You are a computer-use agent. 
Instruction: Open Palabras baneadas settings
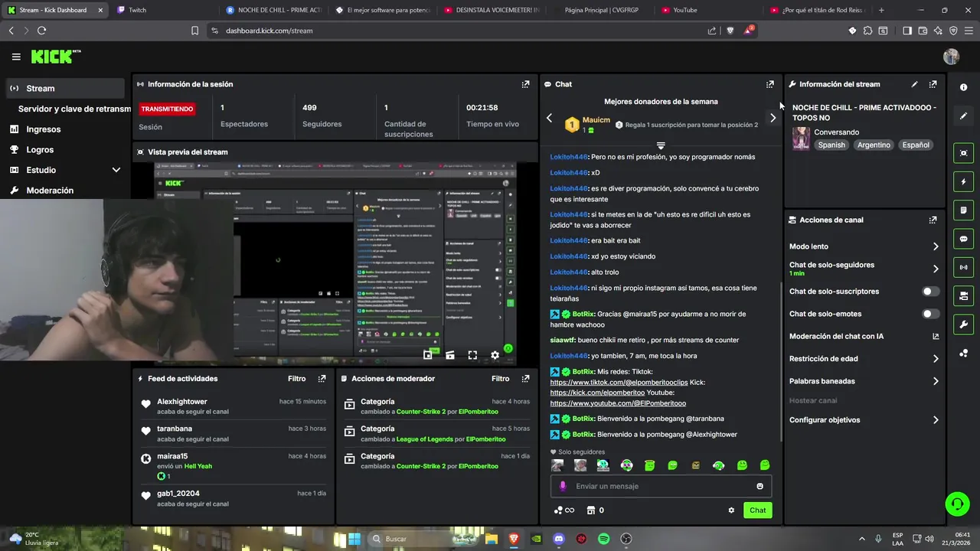click(x=864, y=381)
